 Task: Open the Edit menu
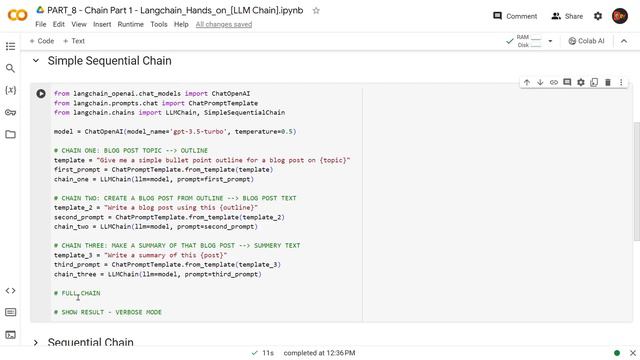[59, 24]
